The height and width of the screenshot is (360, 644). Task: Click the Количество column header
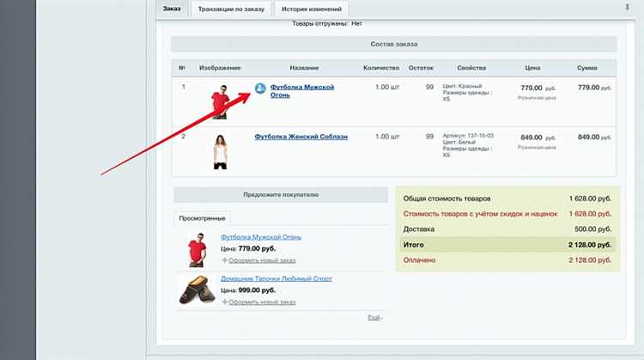pos(381,68)
